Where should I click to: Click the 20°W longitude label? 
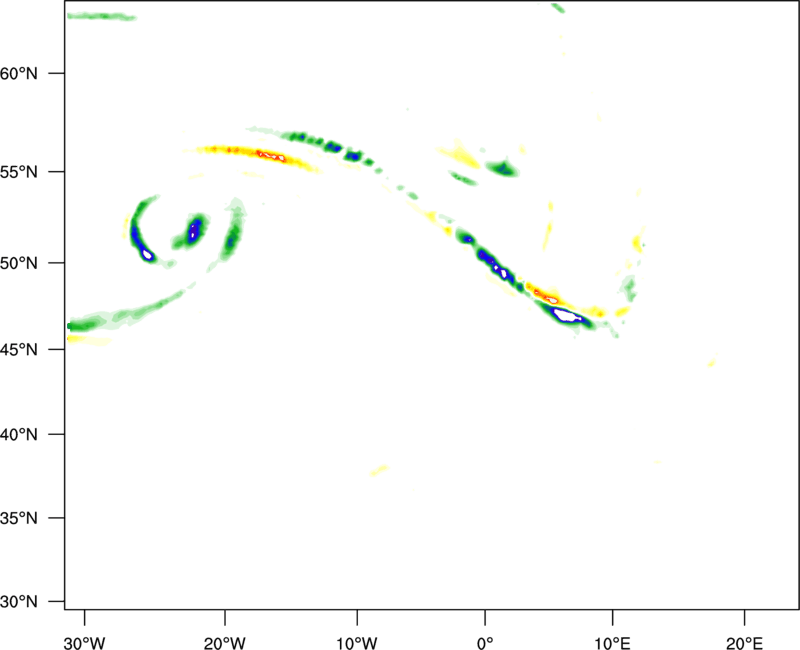tap(225, 643)
